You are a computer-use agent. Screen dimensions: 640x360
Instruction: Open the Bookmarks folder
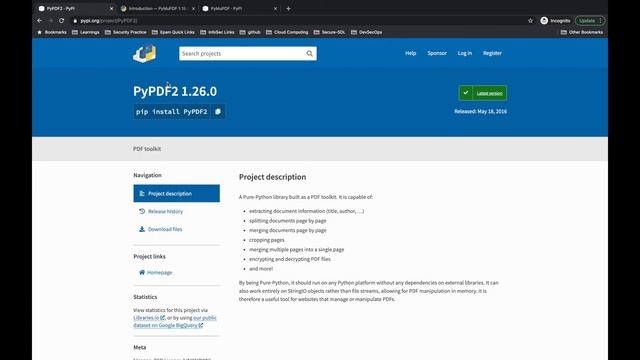tap(52, 32)
